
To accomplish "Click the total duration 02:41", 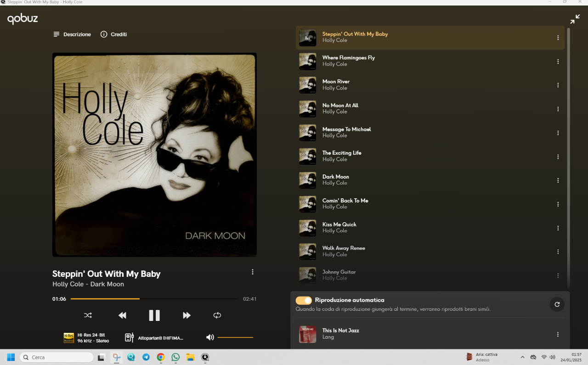I will [250, 299].
